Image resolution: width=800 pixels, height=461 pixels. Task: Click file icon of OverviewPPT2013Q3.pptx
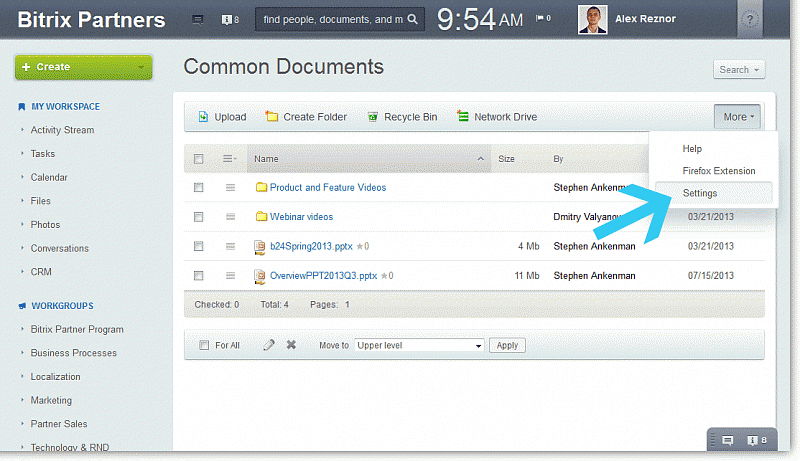260,276
